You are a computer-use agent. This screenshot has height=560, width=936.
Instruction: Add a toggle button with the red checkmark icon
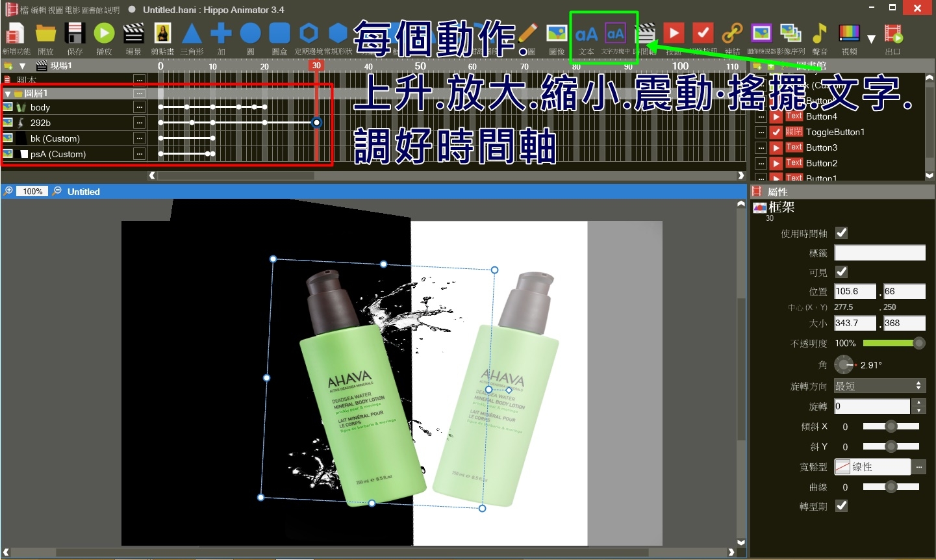click(x=703, y=33)
